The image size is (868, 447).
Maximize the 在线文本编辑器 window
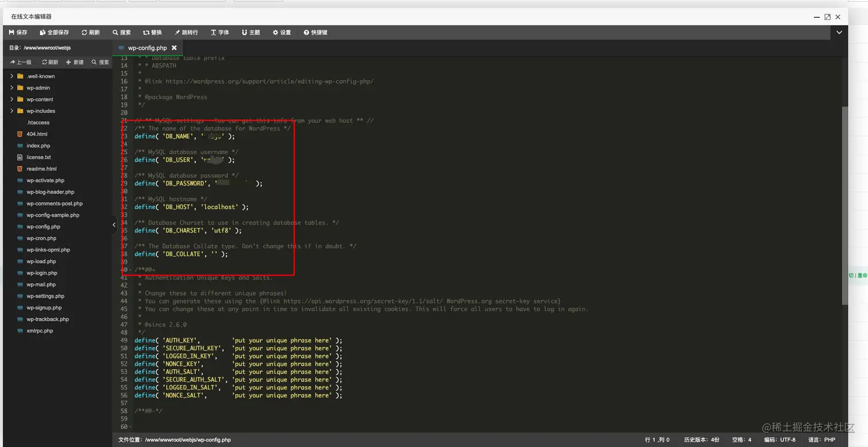pos(827,17)
